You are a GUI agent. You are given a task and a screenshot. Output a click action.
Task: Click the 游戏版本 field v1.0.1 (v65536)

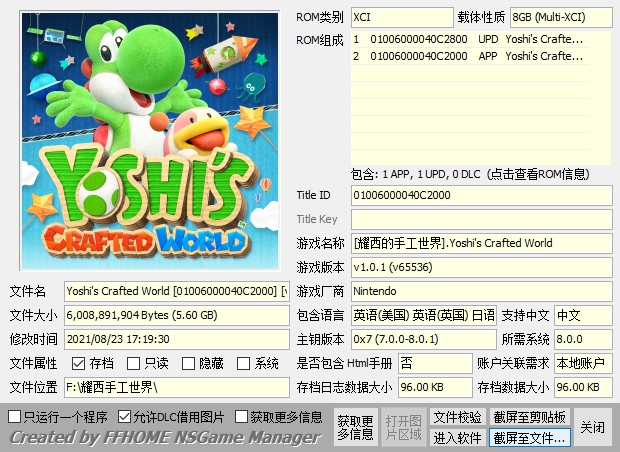pyautogui.click(x=482, y=267)
